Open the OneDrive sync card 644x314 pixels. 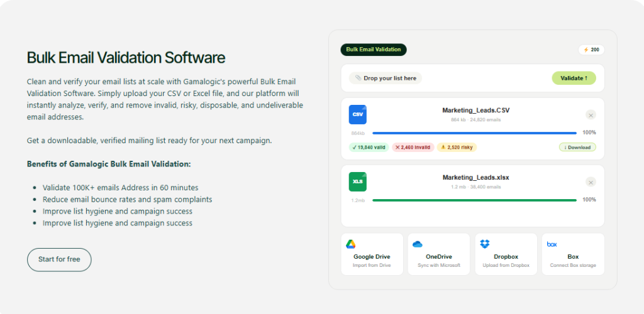pos(439,254)
